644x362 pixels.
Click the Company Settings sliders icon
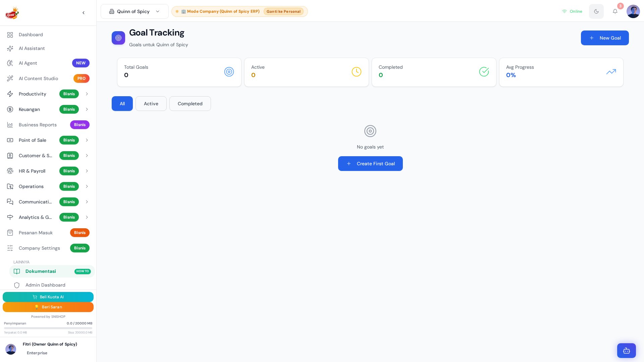coord(10,248)
